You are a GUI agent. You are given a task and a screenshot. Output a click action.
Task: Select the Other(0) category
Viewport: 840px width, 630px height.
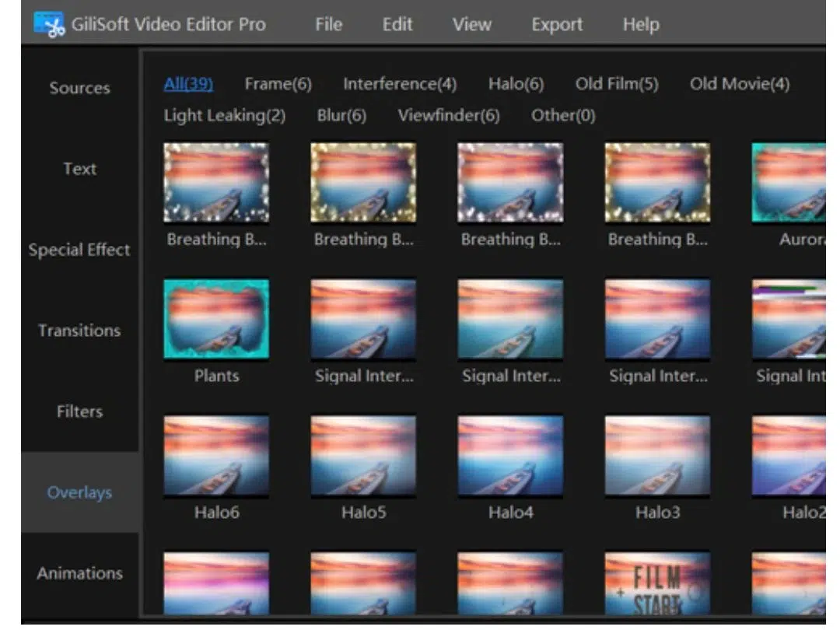(563, 116)
